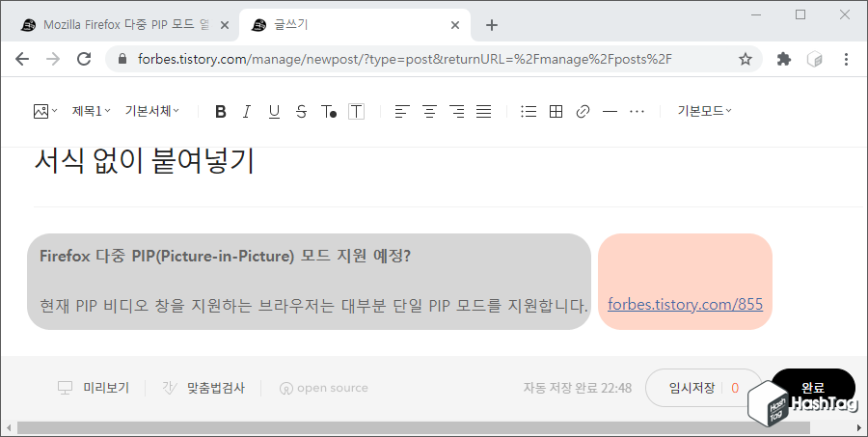Viewport: 868px width, 437px height.
Task: Open the Chrome three-dot menu
Action: click(846, 59)
